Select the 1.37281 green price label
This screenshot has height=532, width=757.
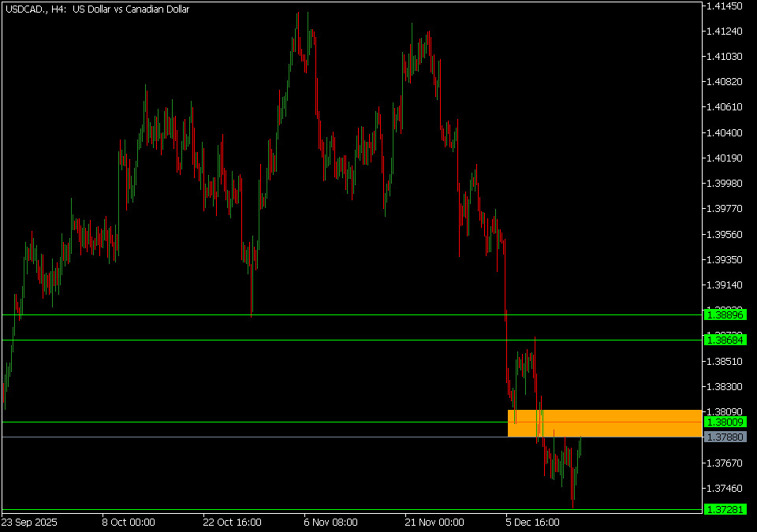(x=725, y=510)
